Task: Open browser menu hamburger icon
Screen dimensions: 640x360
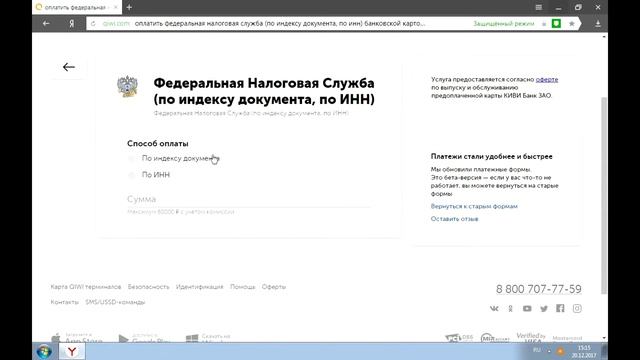Action: tap(539, 7)
